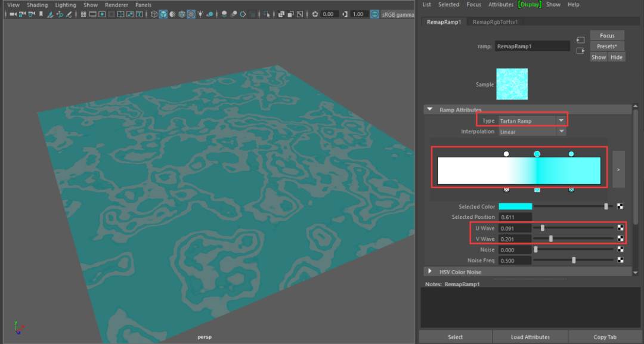Click the Image Plane icon
Image resolution: width=644 pixels, height=344 pixels.
[50, 14]
